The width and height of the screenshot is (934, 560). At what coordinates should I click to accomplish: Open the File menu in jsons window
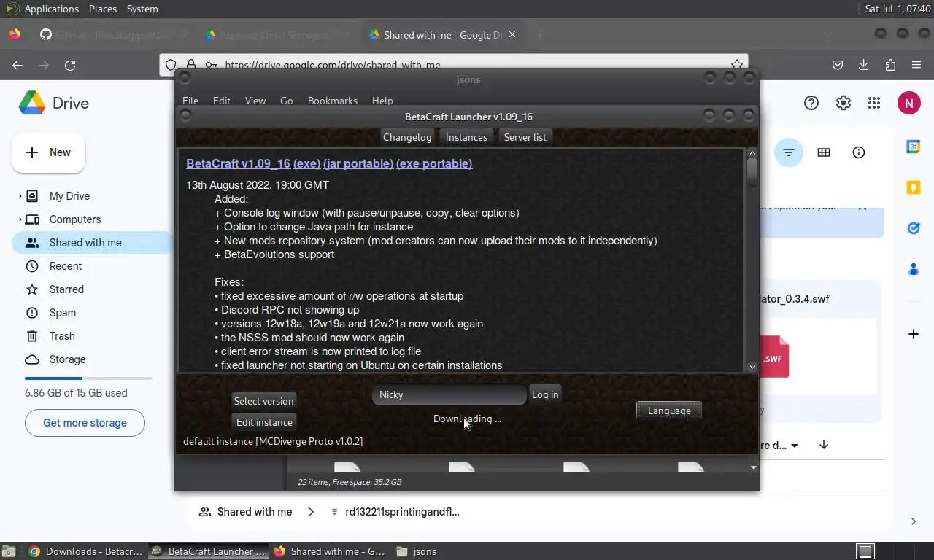190,101
